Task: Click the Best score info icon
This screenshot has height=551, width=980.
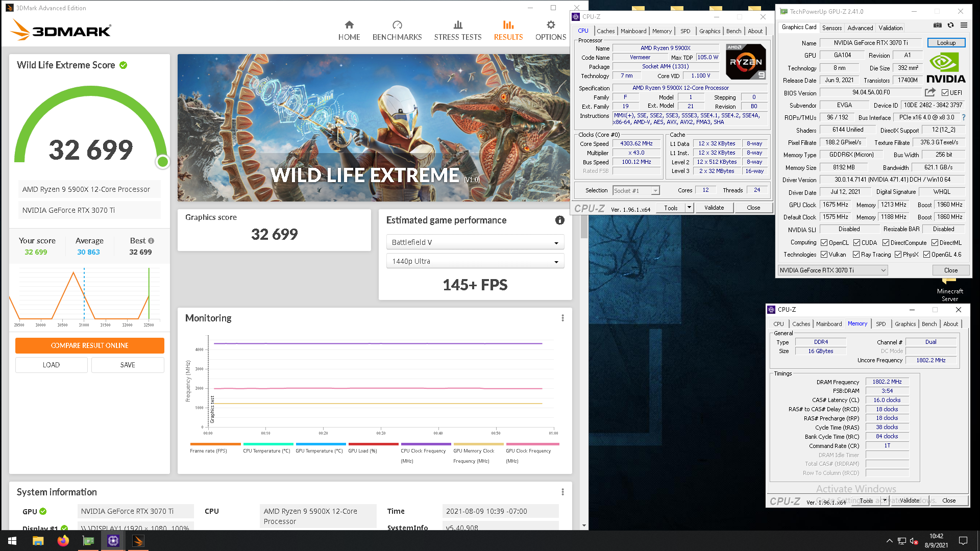Action: (x=151, y=241)
